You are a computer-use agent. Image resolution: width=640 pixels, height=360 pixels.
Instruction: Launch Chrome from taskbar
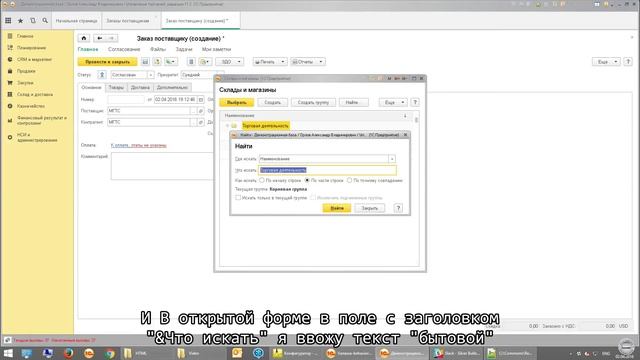[109, 353]
